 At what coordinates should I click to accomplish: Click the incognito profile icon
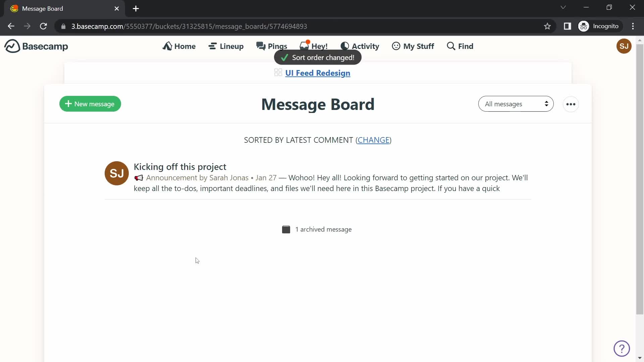click(x=584, y=26)
